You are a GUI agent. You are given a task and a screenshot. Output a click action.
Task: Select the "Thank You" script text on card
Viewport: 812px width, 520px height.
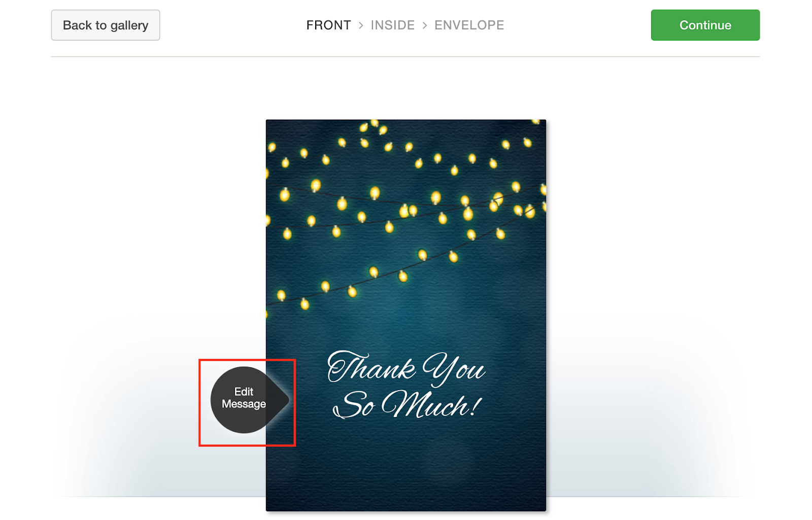406,367
